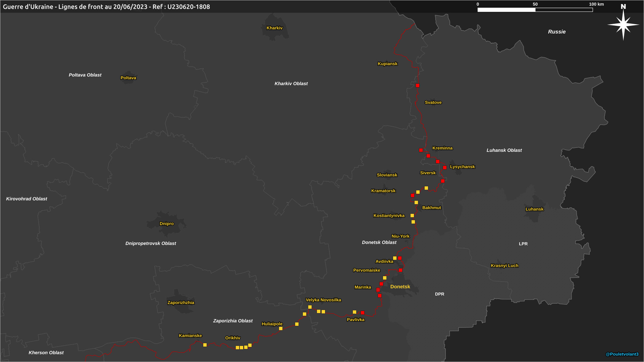Click the red marker left of Kreminna
The width and height of the screenshot is (644, 362).
tap(421, 150)
